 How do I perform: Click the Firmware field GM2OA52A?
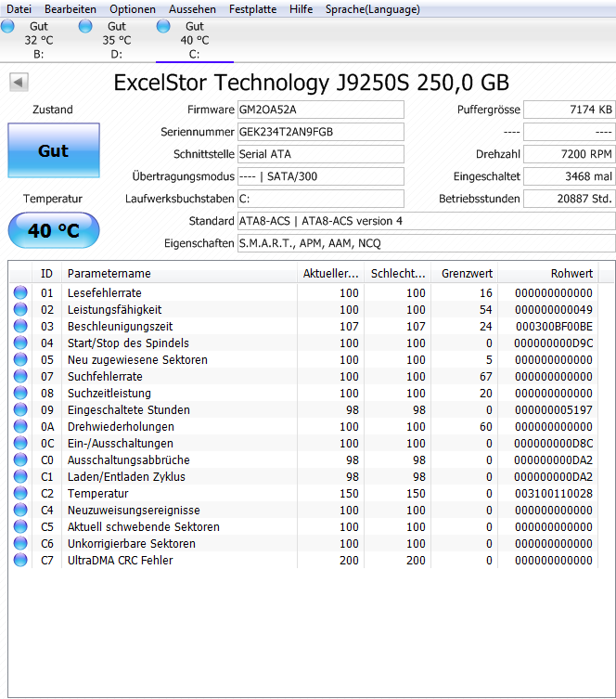[x=321, y=110]
